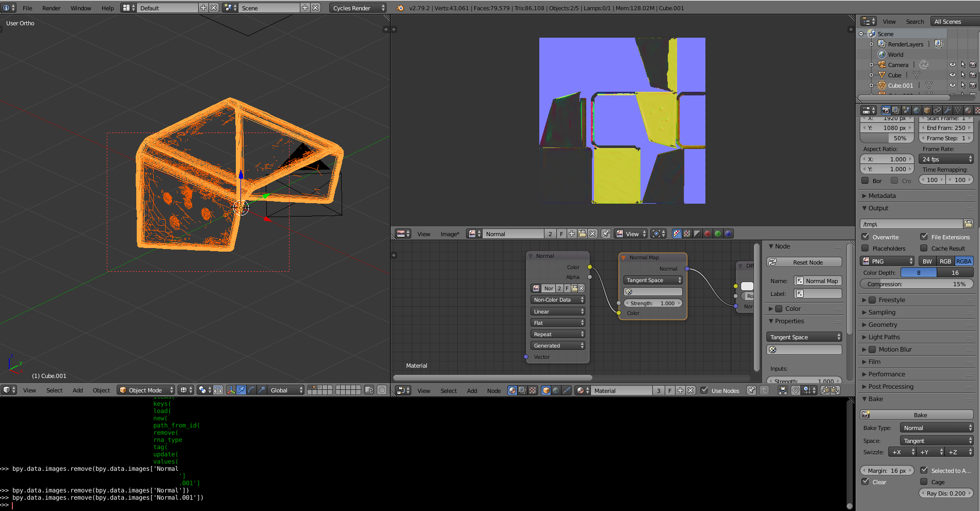Click the Bake button
980x511 pixels.
(x=917, y=415)
